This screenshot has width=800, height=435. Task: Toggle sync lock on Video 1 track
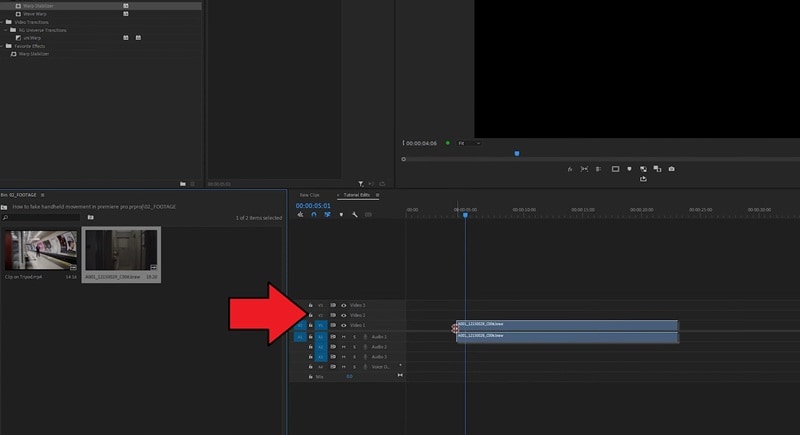coord(333,325)
